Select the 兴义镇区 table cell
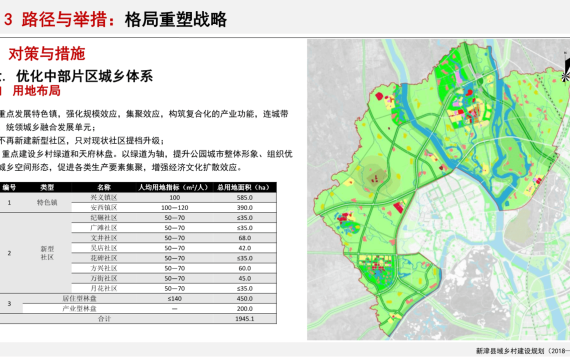This screenshot has height=360, width=570. pos(104,197)
